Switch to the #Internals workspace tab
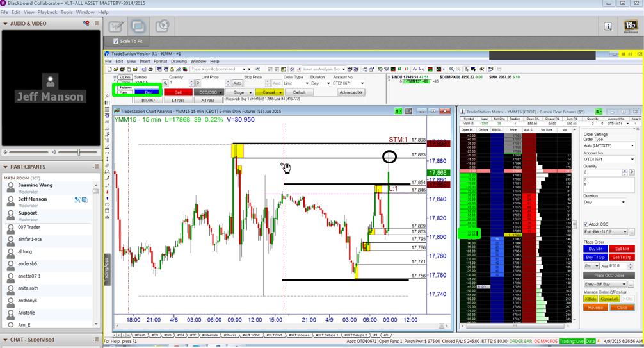 pyautogui.click(x=209, y=335)
